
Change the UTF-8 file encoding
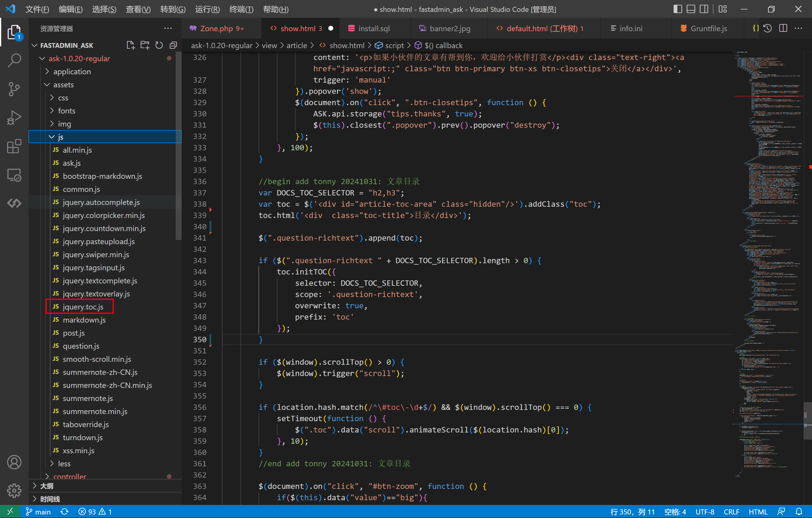pos(705,511)
